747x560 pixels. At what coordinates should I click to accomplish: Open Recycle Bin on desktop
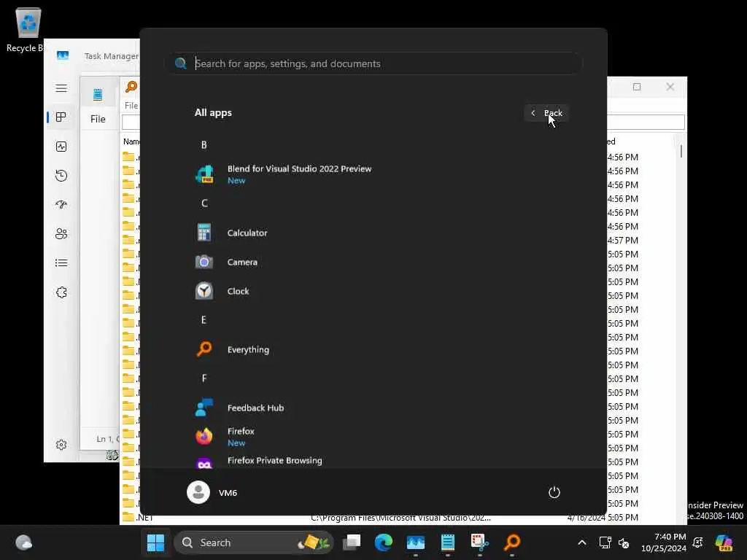tap(28, 29)
